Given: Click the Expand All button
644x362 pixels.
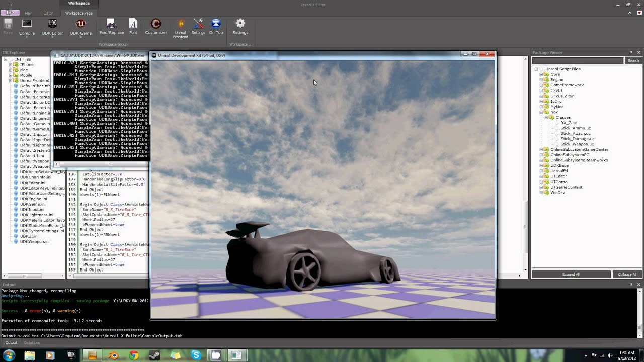Looking at the screenshot, I should [x=571, y=274].
